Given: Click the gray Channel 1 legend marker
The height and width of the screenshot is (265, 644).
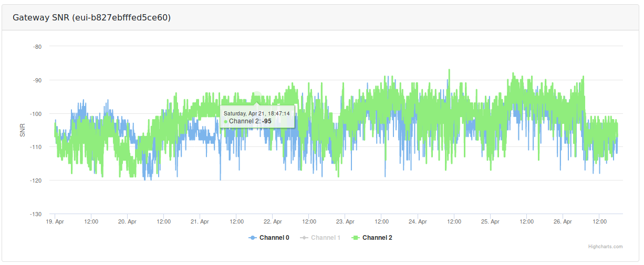Looking at the screenshot, I should coord(304,238).
